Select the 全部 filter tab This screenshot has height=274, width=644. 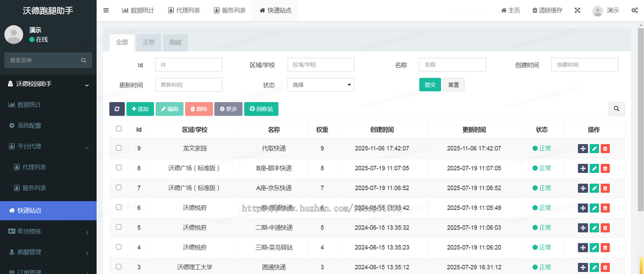click(122, 42)
